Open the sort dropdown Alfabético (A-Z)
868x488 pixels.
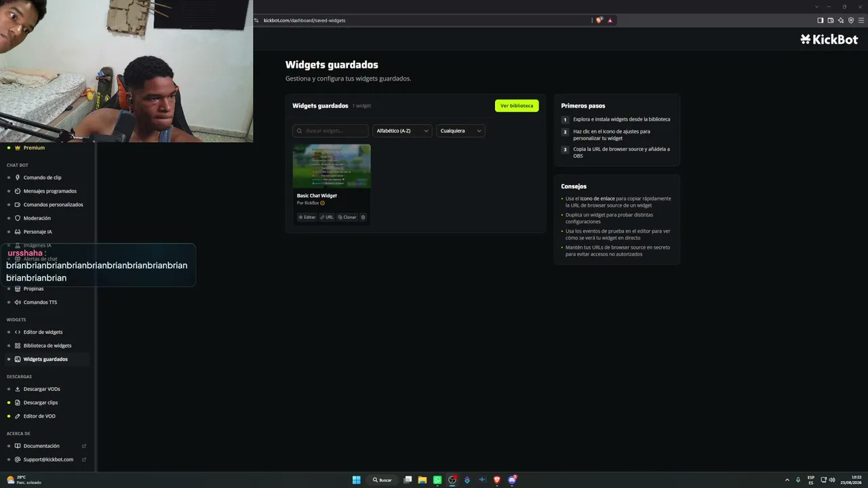tap(402, 131)
